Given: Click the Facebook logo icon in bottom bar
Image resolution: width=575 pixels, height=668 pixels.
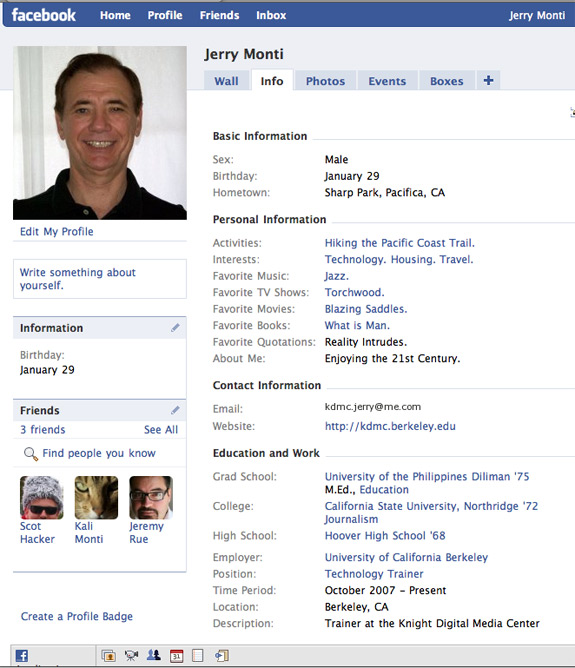Looking at the screenshot, I should tap(22, 656).
